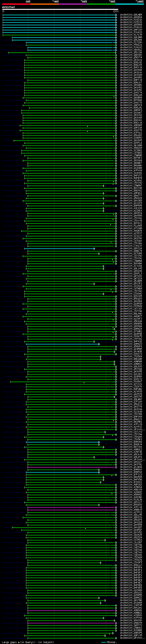146x644 pixels.
Task: Select the UniRef100_B9HFA3 label
Action: 131,472
